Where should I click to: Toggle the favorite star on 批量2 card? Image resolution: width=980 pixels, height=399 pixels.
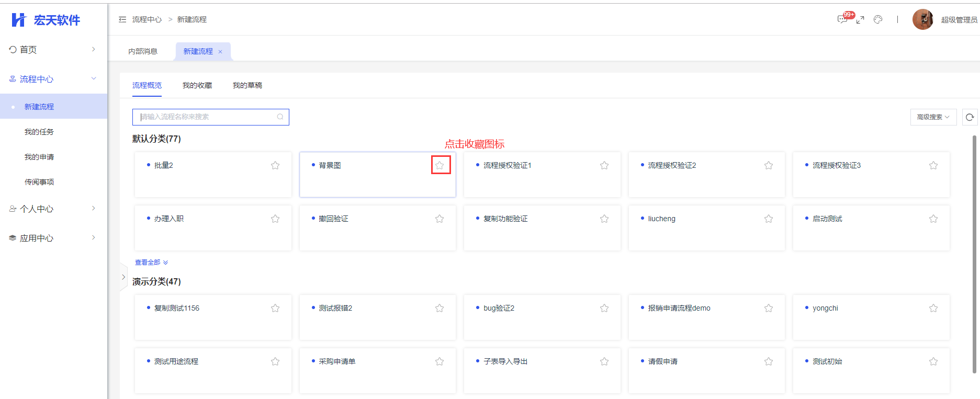[275, 165]
